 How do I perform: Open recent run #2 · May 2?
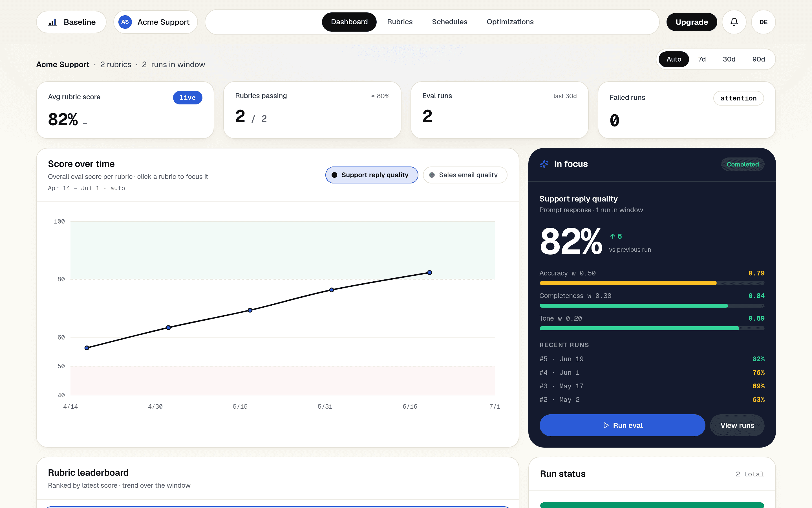click(652, 399)
